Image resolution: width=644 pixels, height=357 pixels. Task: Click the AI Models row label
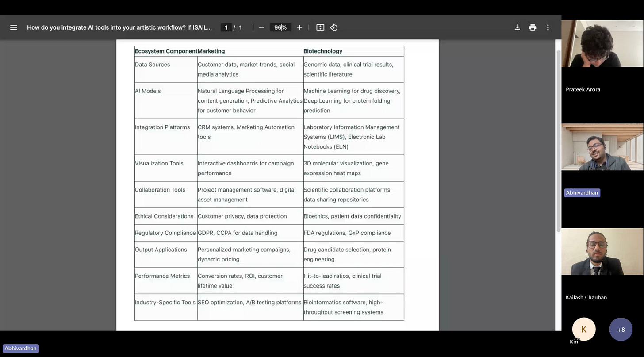(x=148, y=91)
